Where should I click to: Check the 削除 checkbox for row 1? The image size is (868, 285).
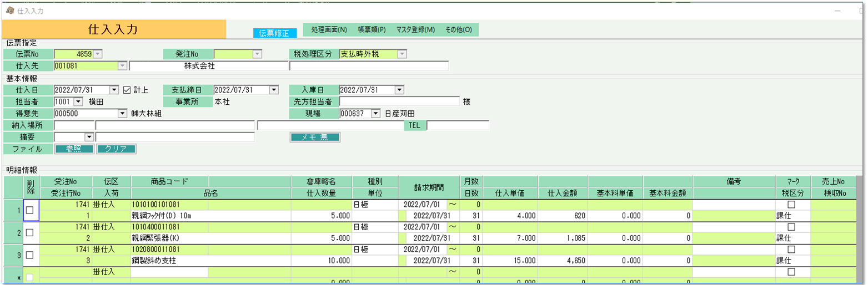pyautogui.click(x=30, y=210)
